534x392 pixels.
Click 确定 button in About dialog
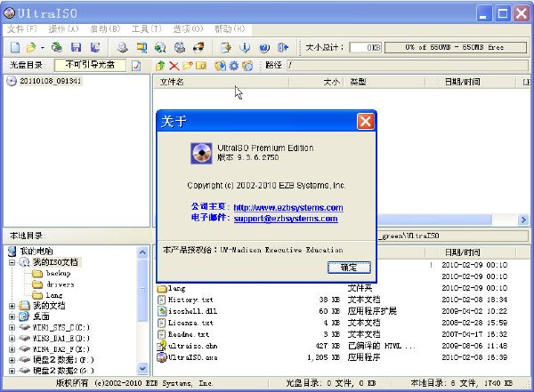coord(349,268)
